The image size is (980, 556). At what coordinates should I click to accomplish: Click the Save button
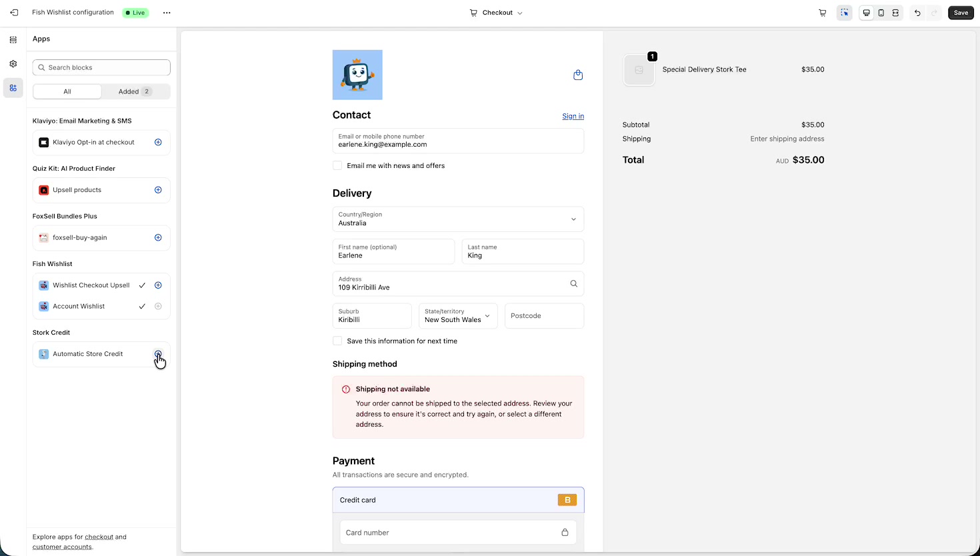(x=960, y=13)
